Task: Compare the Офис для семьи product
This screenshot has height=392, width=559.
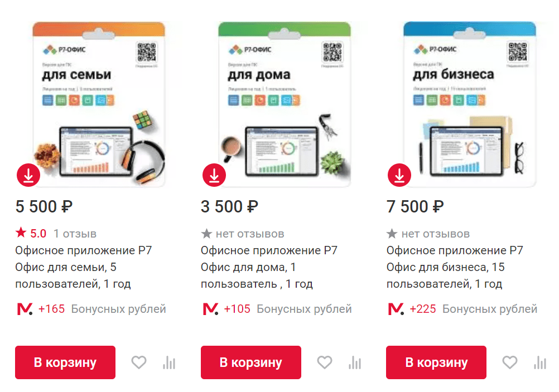Action: pos(170,363)
